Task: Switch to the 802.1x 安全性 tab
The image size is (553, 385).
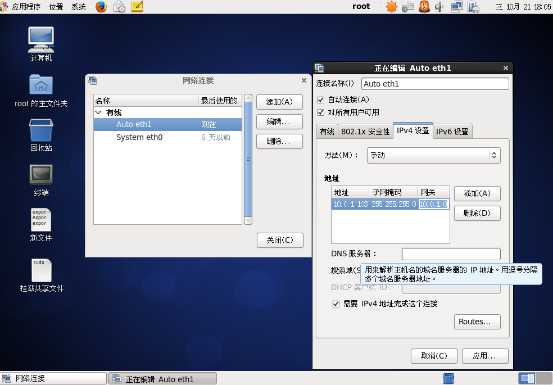Action: [365, 132]
